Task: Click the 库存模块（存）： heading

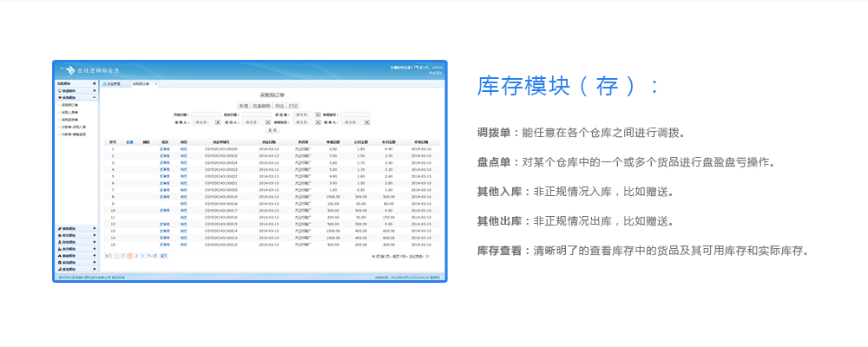Action: pyautogui.click(x=568, y=86)
